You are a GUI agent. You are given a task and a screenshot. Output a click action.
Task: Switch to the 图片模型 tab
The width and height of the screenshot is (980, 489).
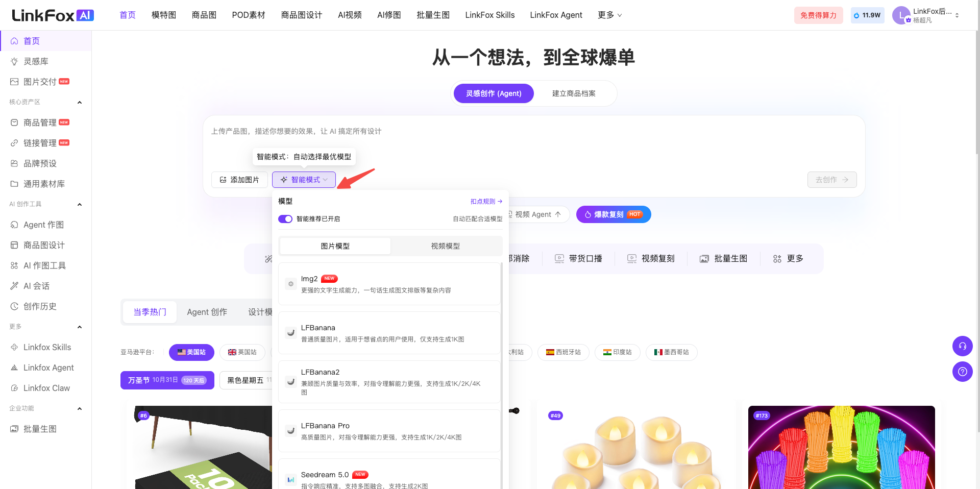coord(335,246)
